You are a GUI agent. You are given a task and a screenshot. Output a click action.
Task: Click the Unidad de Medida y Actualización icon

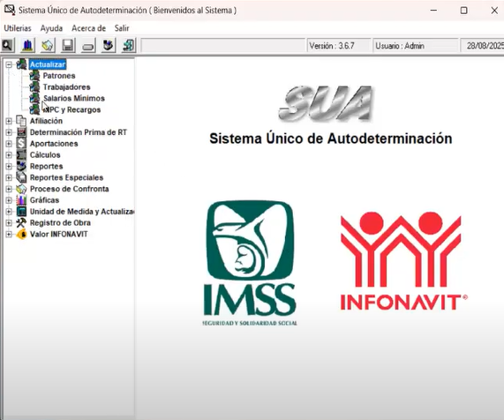click(x=21, y=211)
